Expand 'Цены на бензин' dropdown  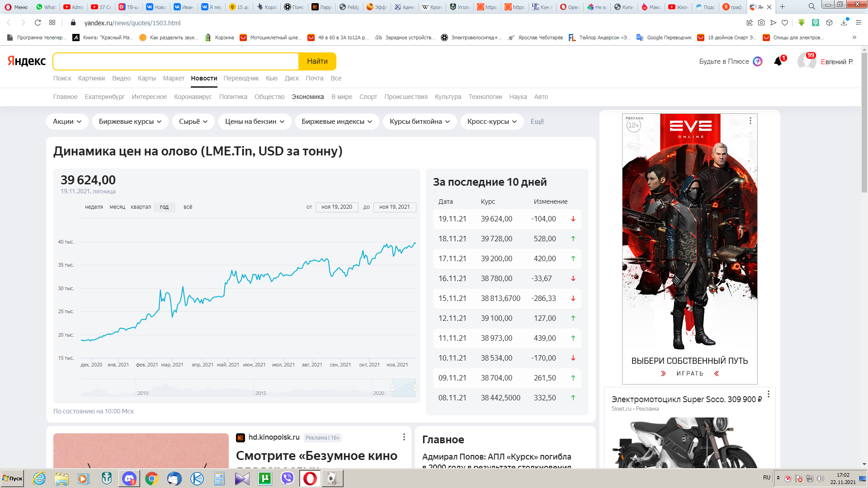255,122
